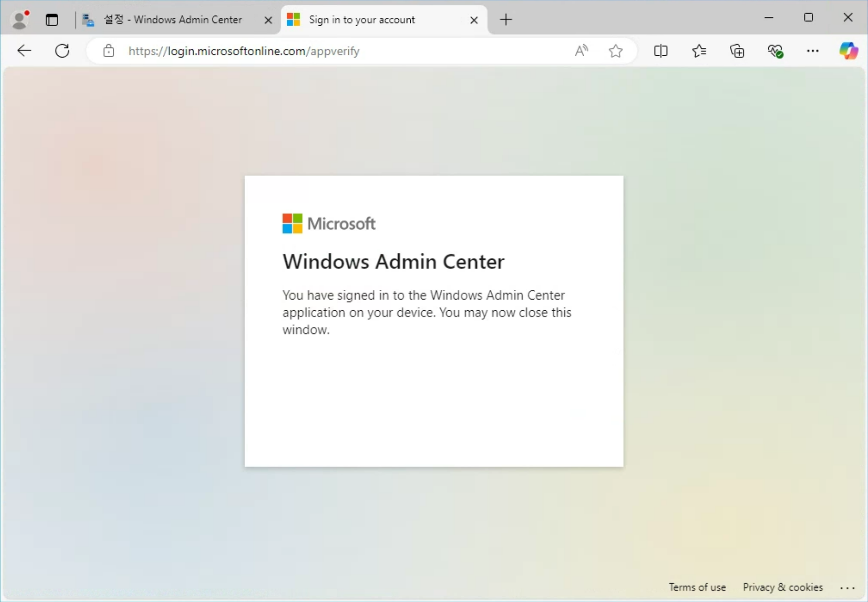Maximize the browser window
868x602 pixels.
(808, 17)
